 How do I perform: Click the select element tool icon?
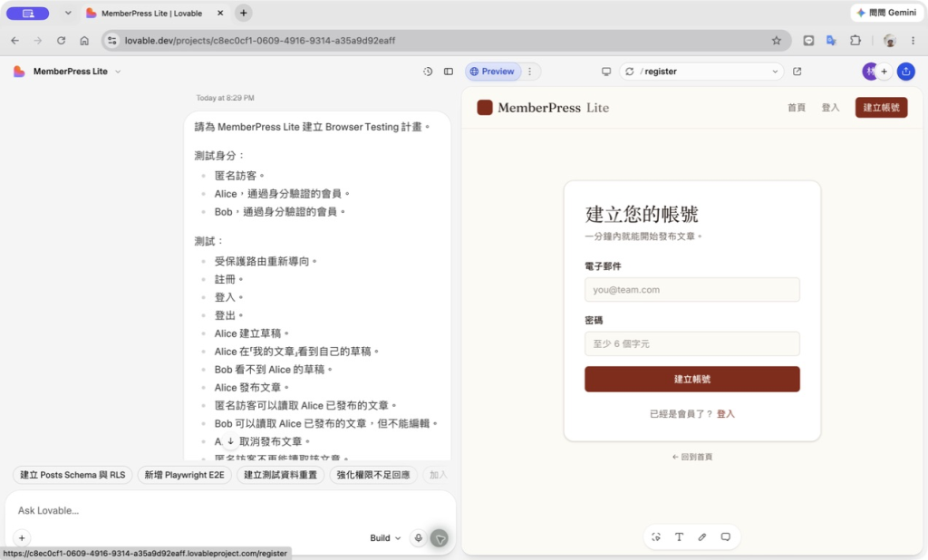(656, 537)
